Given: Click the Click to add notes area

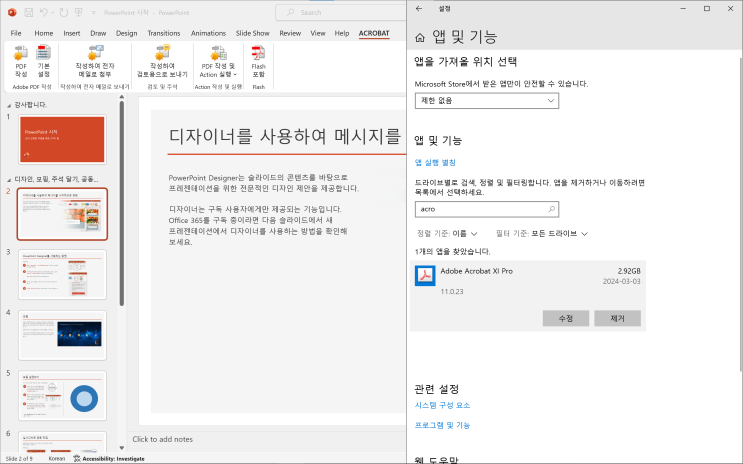Looking at the screenshot, I should click(163, 439).
